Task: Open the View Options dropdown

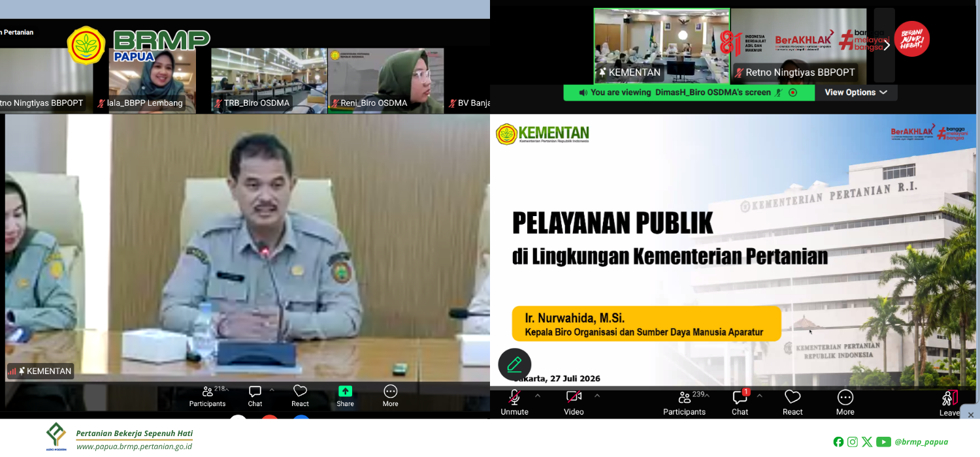Action: tap(856, 93)
